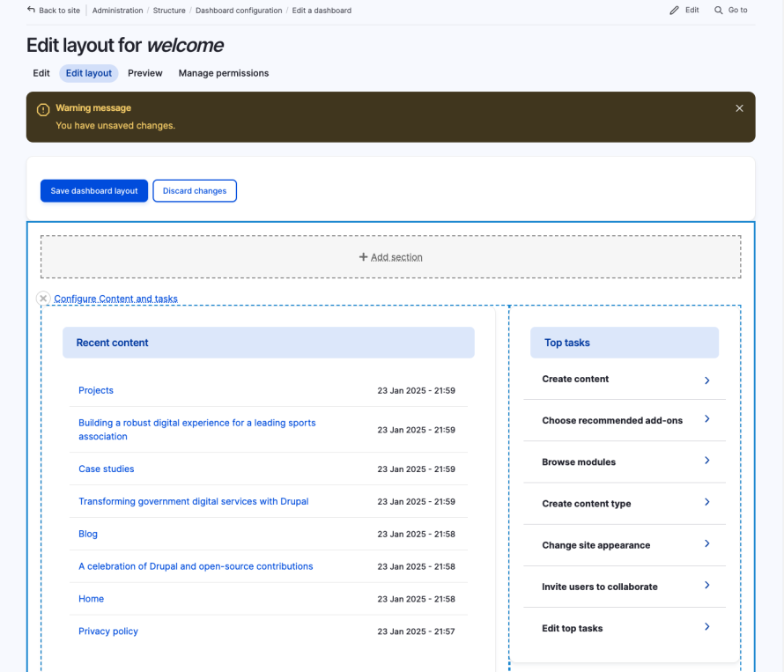Click the Browse modules task label
Viewport: 784px width, 672px height.
pyautogui.click(x=579, y=462)
